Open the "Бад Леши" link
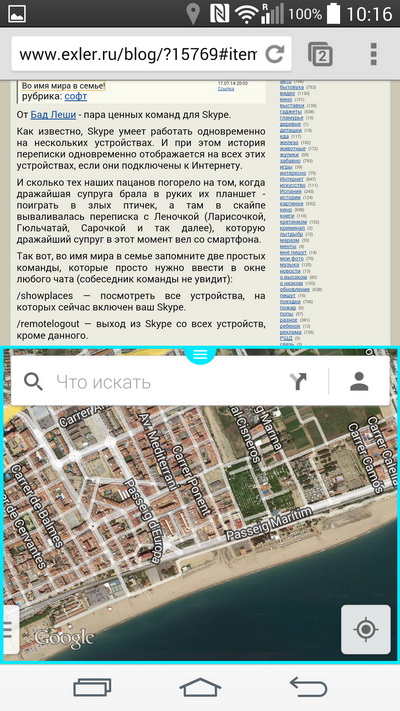Viewport: 400px width, 711px height. point(53,115)
